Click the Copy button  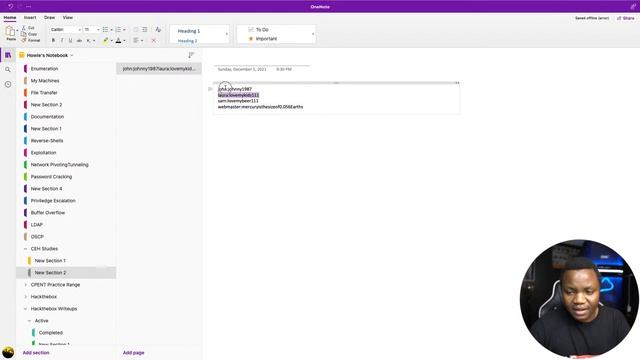pos(29,34)
